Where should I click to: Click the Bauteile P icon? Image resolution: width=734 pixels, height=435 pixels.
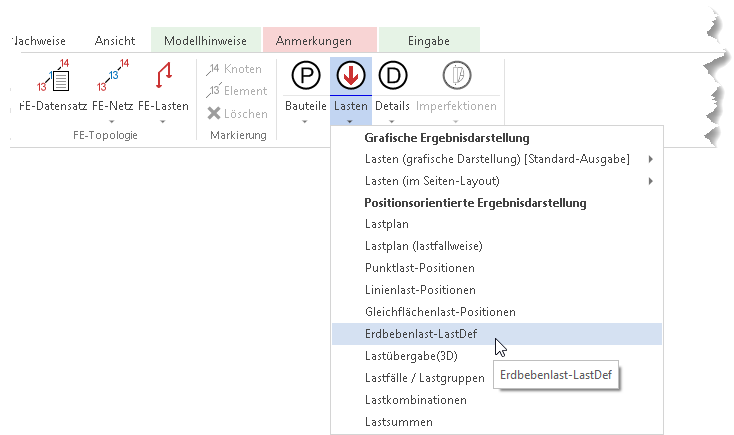(x=305, y=76)
